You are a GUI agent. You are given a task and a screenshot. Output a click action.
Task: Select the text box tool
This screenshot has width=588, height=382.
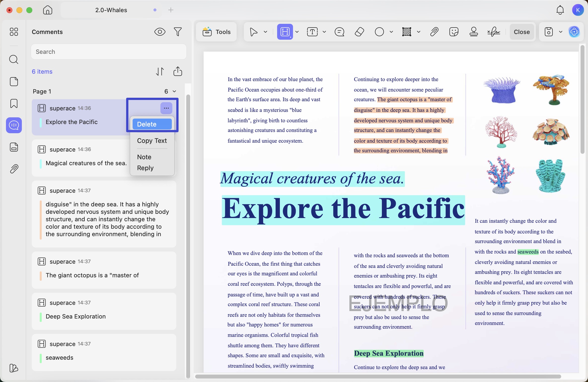312,32
